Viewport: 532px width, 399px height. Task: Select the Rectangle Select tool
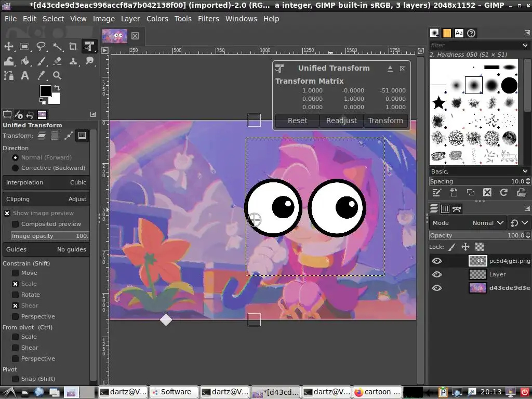point(24,46)
